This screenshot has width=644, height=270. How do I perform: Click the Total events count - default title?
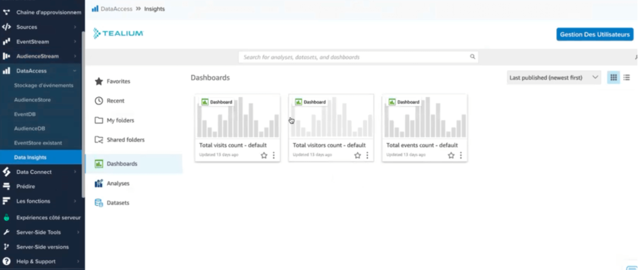pyautogui.click(x=422, y=145)
